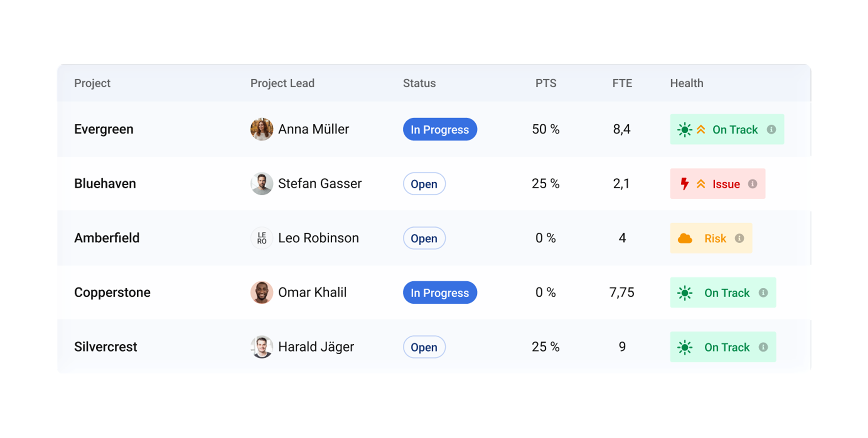Click the sun icon in Evergreen's health badge

685,130
